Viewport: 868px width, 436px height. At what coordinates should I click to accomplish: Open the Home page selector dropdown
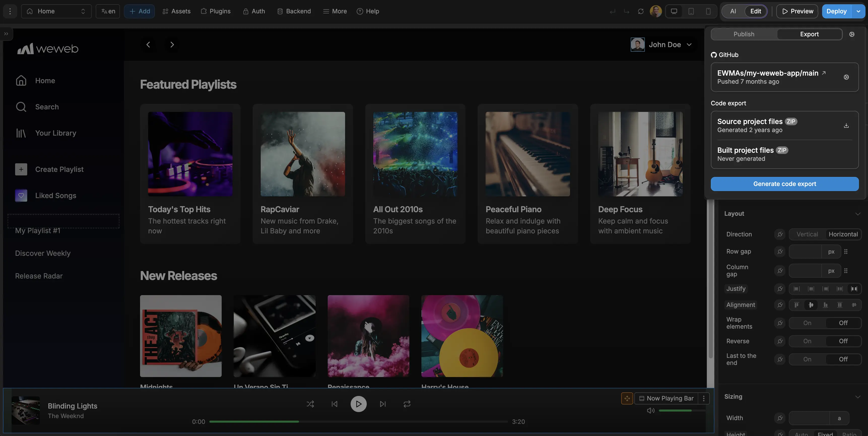[56, 11]
